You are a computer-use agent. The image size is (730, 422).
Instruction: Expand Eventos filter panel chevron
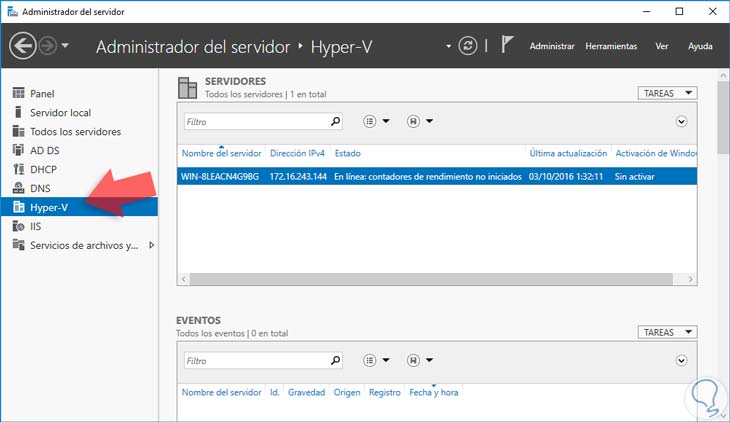click(x=681, y=361)
